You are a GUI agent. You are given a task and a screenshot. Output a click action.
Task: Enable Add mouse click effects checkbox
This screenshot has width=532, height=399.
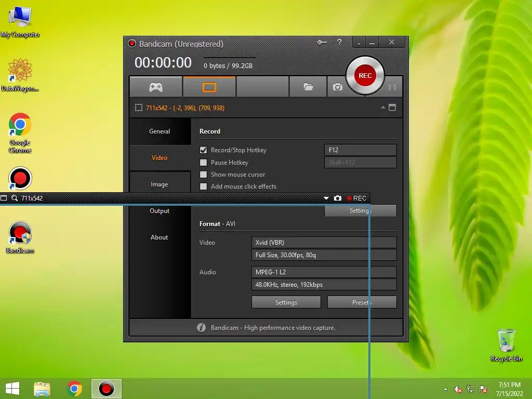pos(203,187)
